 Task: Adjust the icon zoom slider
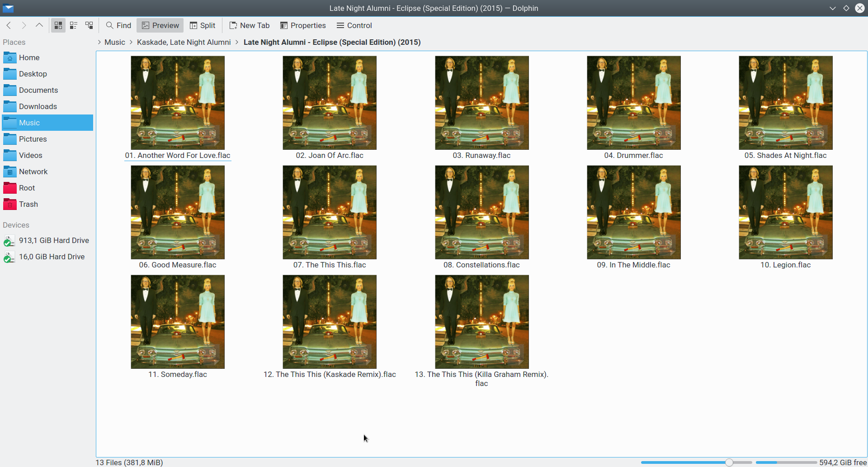point(697,462)
